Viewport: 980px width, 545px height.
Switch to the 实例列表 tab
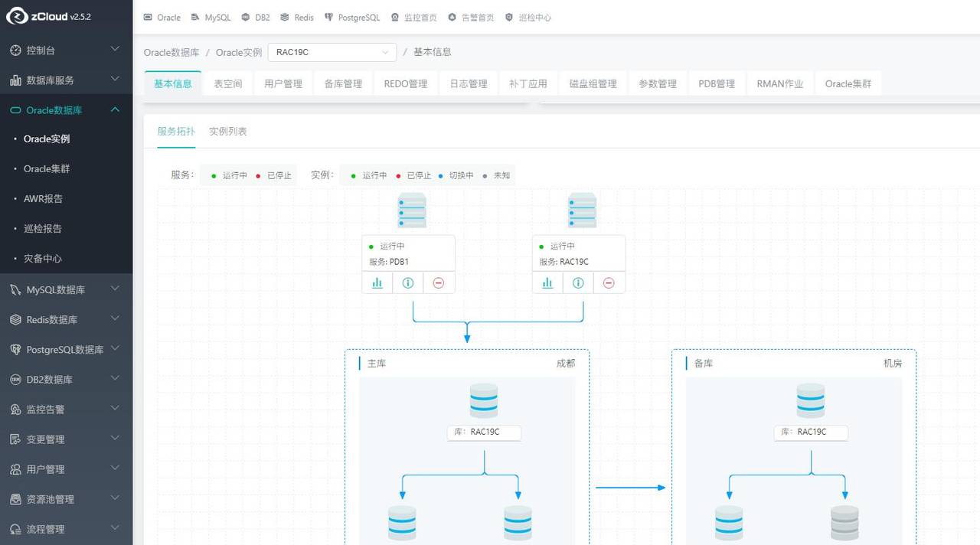(x=227, y=131)
